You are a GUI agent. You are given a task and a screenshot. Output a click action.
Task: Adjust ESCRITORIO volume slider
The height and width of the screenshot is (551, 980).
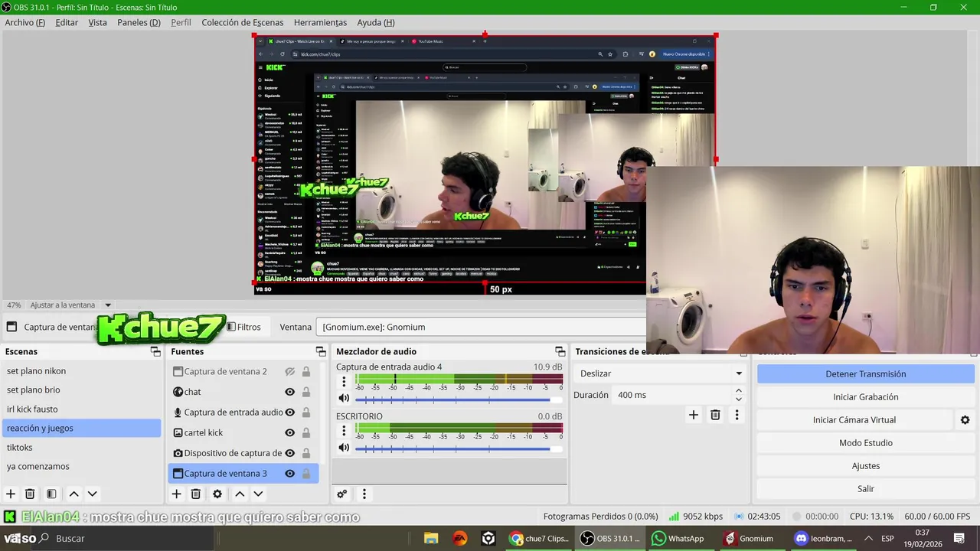pyautogui.click(x=458, y=448)
